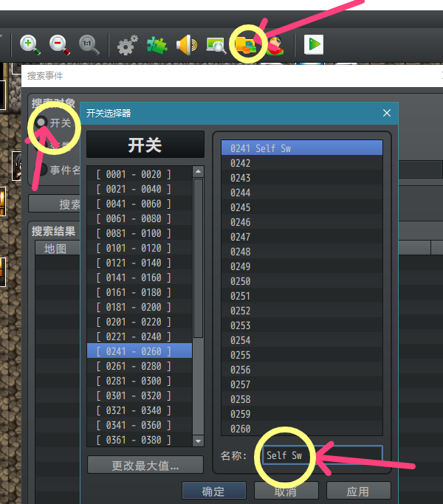
Task: Select switch 0253
Action: 302,325
